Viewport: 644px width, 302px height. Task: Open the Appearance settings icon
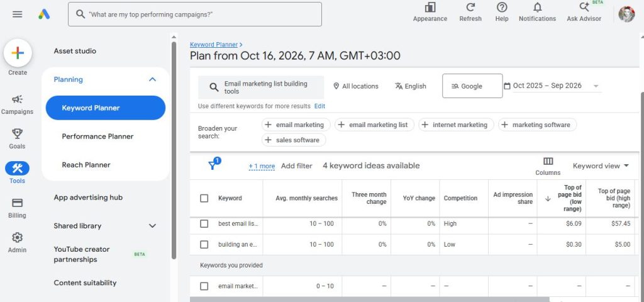click(x=430, y=8)
